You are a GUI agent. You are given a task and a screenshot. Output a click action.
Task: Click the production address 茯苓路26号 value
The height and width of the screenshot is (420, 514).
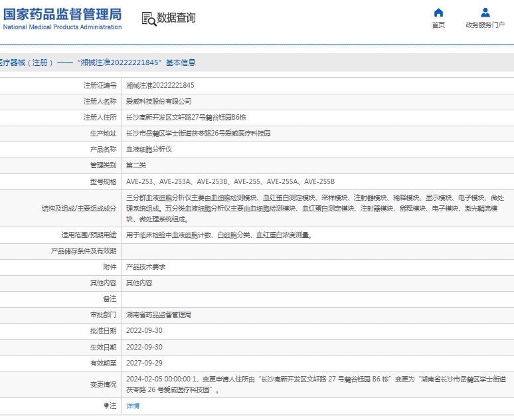(199, 134)
